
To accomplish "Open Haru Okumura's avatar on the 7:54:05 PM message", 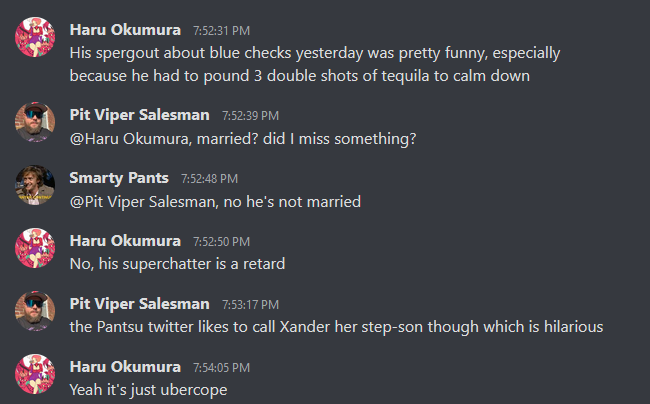I will point(35,375).
